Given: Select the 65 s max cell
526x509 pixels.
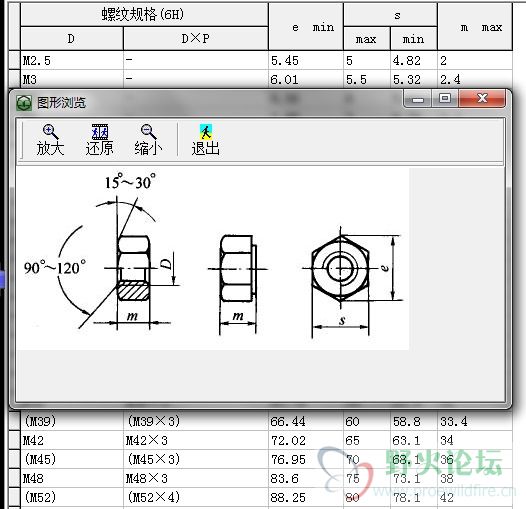Looking at the screenshot, I should pos(367,440).
